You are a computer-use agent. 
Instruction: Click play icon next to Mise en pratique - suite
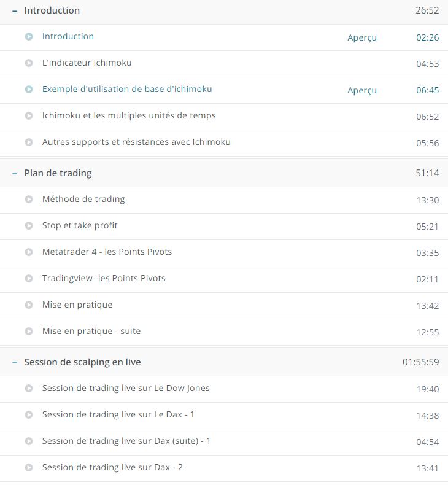point(29,332)
